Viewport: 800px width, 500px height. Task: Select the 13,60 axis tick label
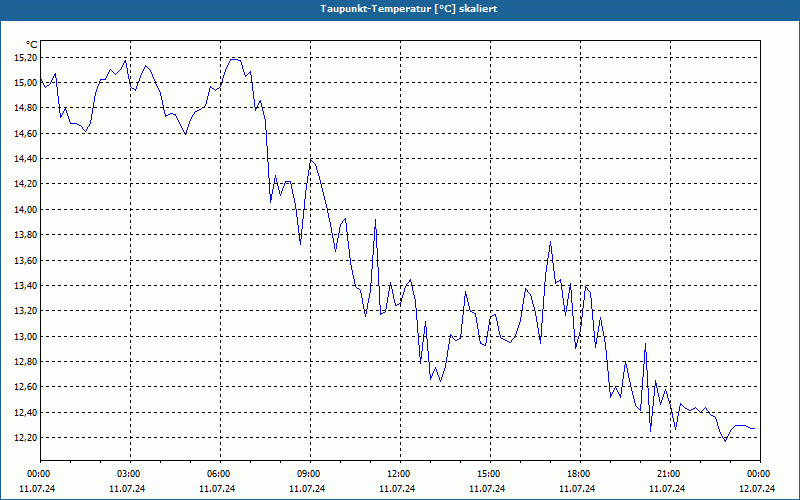click(25, 260)
